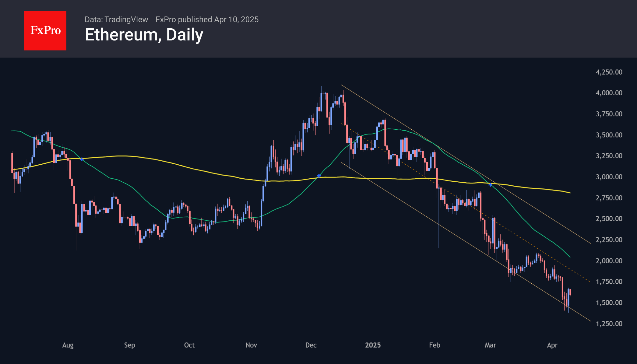
Task: Click the red FxPro logo
Action: (x=45, y=30)
